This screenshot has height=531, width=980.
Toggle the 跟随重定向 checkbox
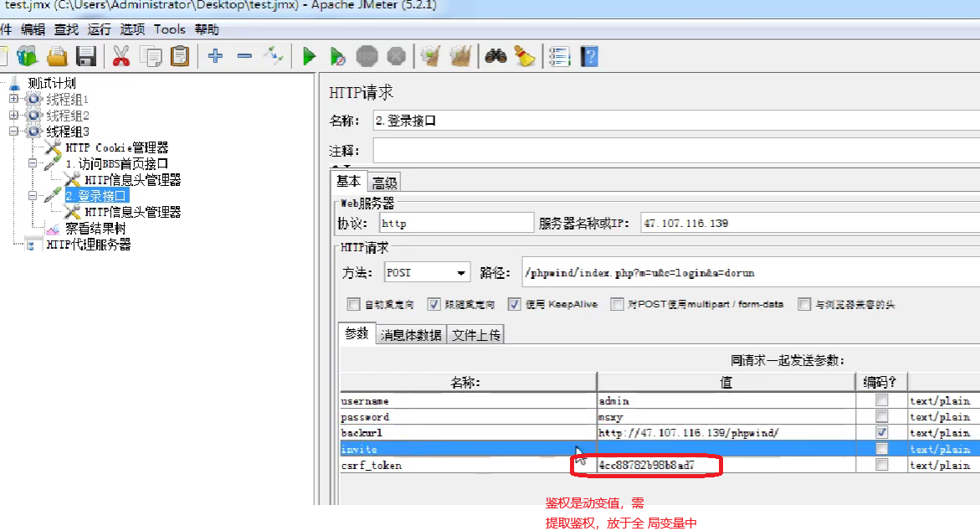point(434,304)
